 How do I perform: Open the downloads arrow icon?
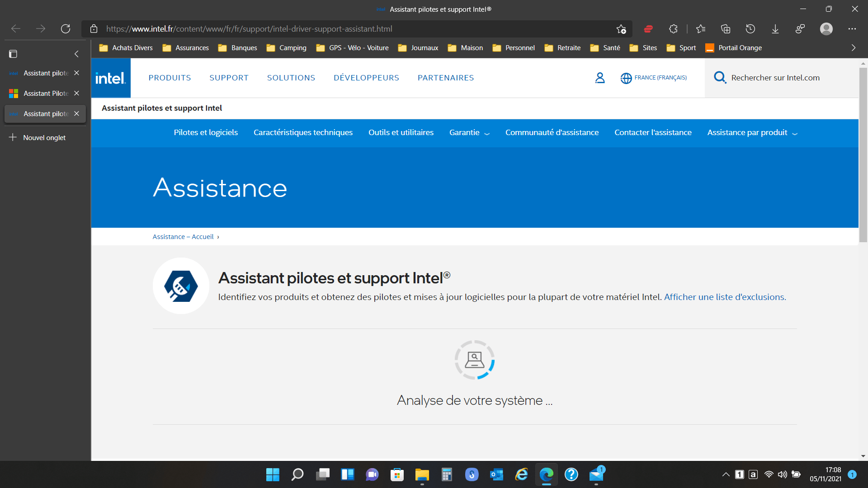(775, 29)
